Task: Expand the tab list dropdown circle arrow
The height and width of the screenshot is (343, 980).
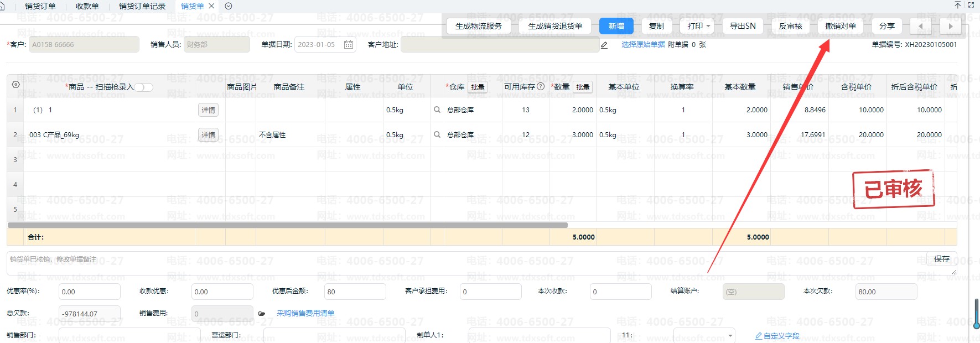Action: pos(229,6)
